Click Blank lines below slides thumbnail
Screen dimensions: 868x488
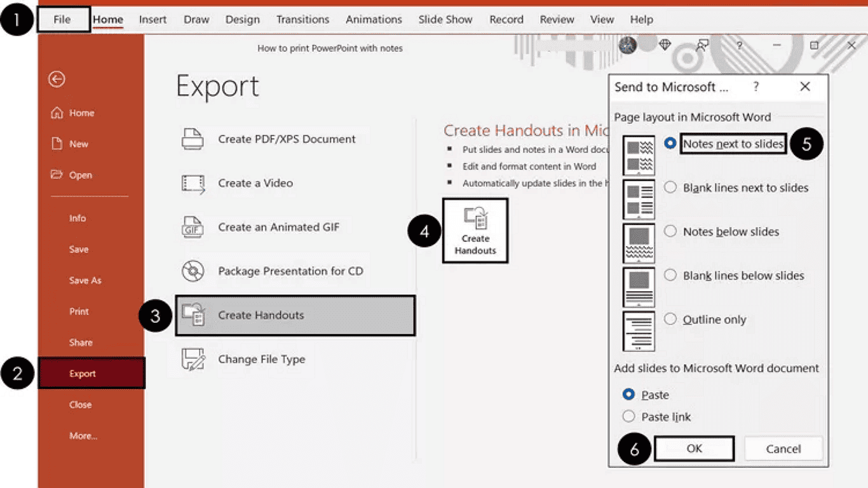click(639, 287)
